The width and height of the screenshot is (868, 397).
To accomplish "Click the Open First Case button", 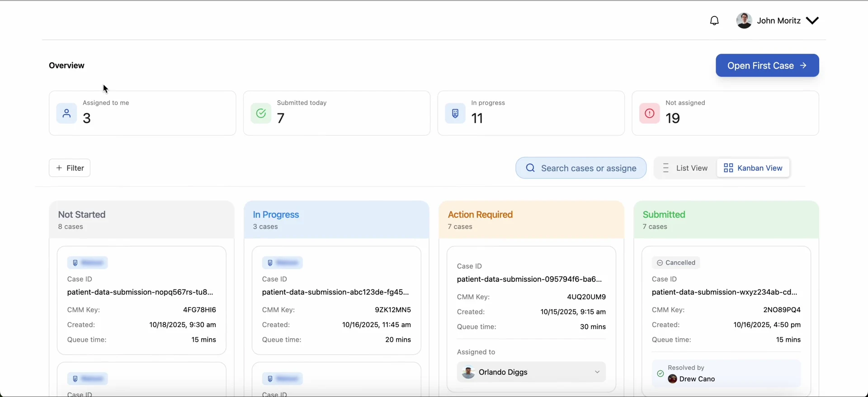I will tap(767, 66).
